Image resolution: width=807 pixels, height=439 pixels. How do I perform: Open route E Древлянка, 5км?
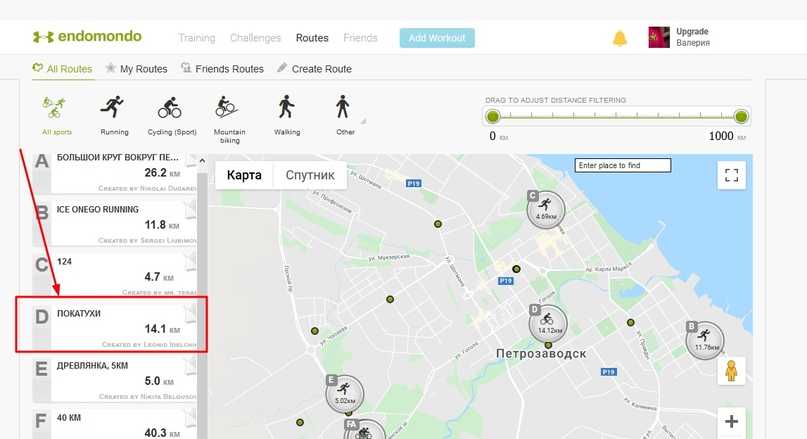point(116,380)
